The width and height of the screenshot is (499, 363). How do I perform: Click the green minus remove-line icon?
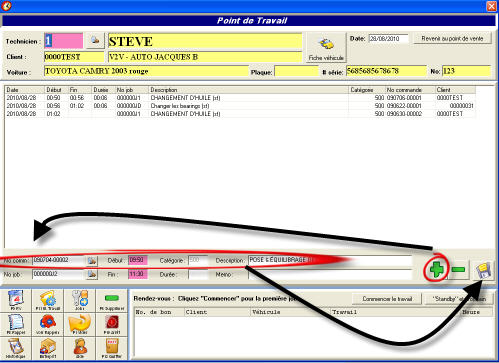click(x=459, y=269)
